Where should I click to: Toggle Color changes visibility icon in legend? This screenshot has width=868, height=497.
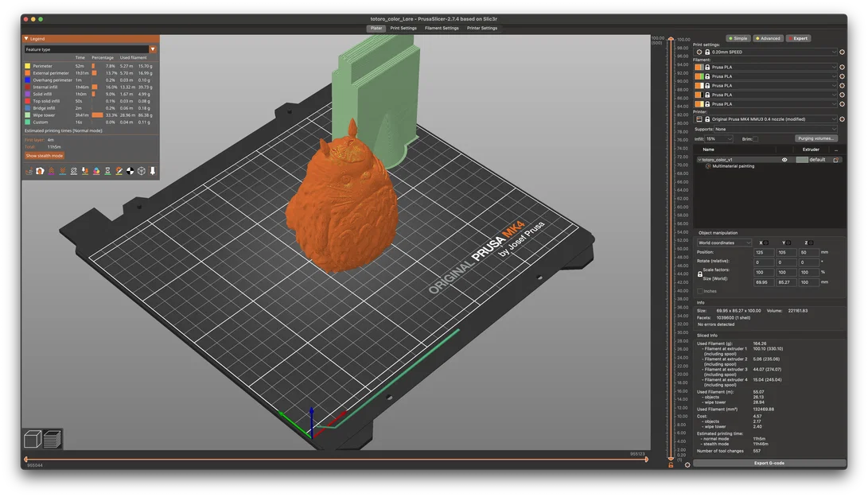click(x=96, y=171)
